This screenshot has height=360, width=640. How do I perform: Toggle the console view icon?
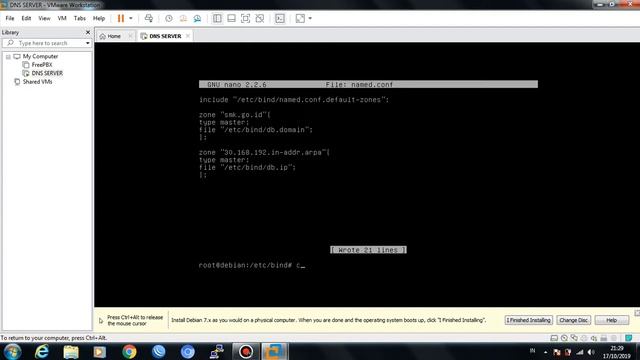point(280,18)
